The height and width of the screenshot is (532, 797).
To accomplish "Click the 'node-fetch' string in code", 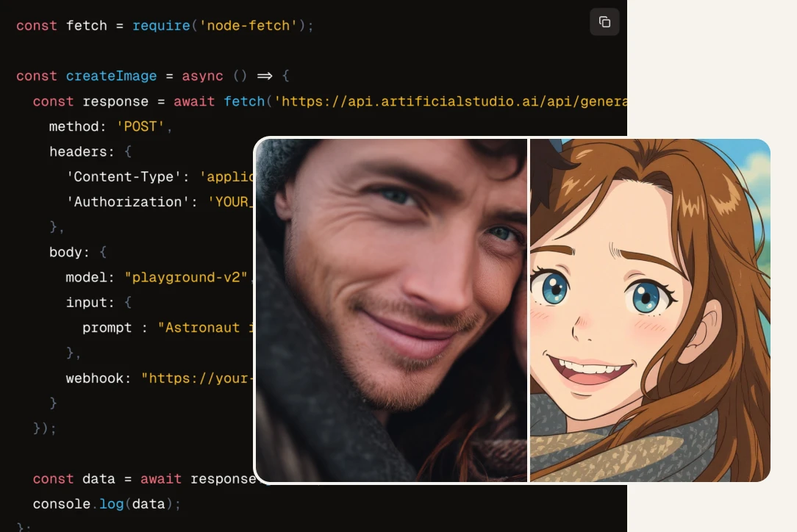I will (x=252, y=26).
